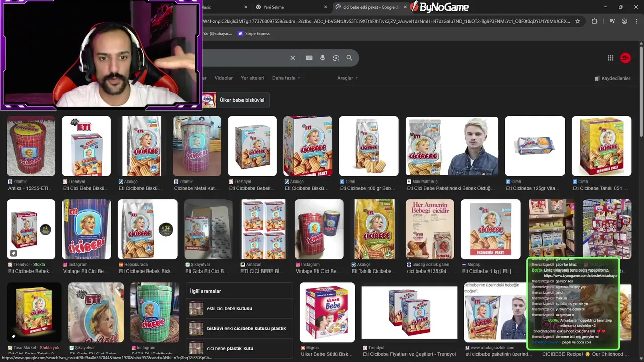644x362 pixels.
Task: Switch to the Music browser tab
Action: click(x=221, y=7)
